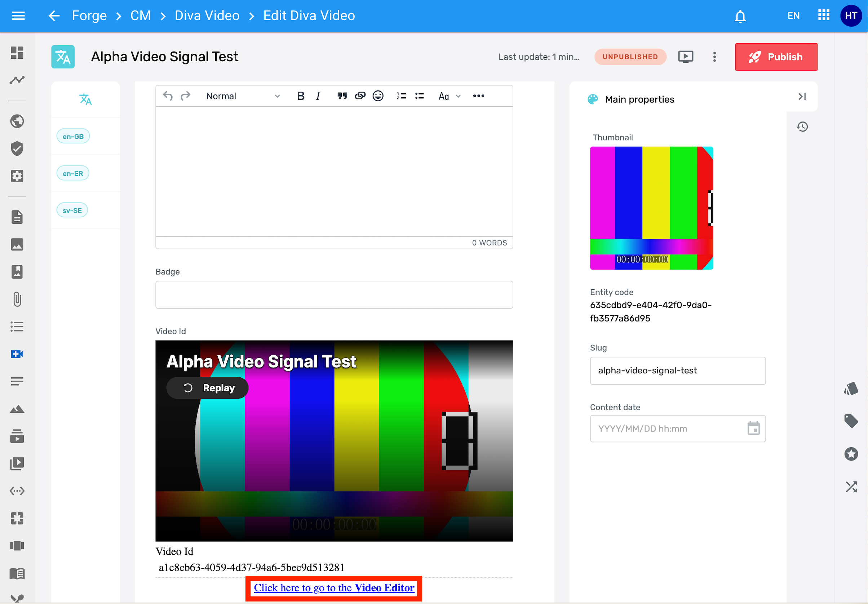Screen dimensions: 868x604
Task: Open the Normal paragraph style dropdown
Action: click(x=243, y=96)
